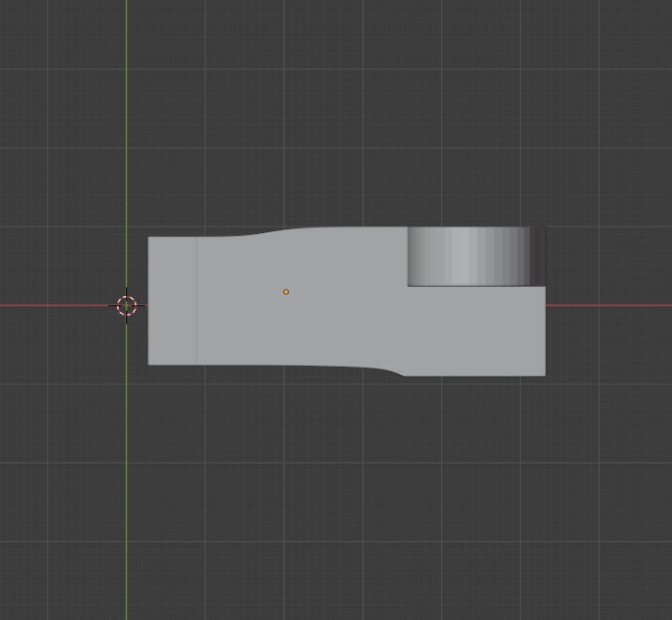672x620 pixels.
Task: Click the flat gray face below the cylinder
Action: (473, 329)
